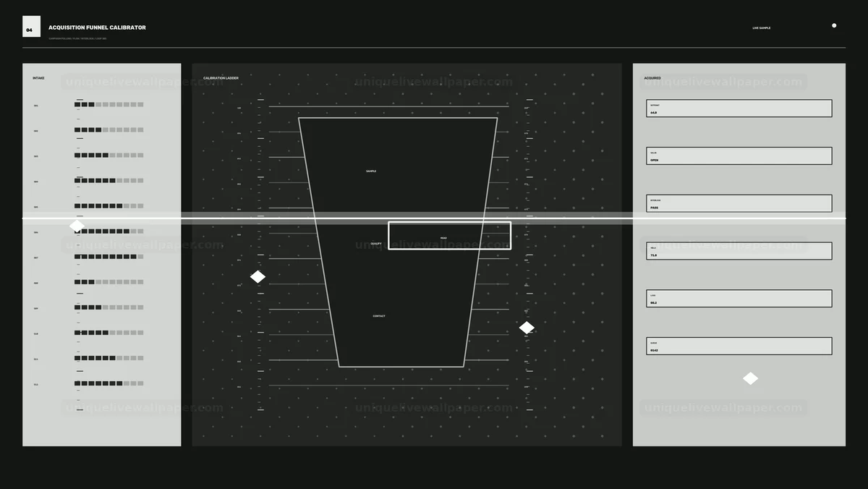Click the Valve field showing OPEN
Viewport: 868px width, 489px height.
[739, 156]
